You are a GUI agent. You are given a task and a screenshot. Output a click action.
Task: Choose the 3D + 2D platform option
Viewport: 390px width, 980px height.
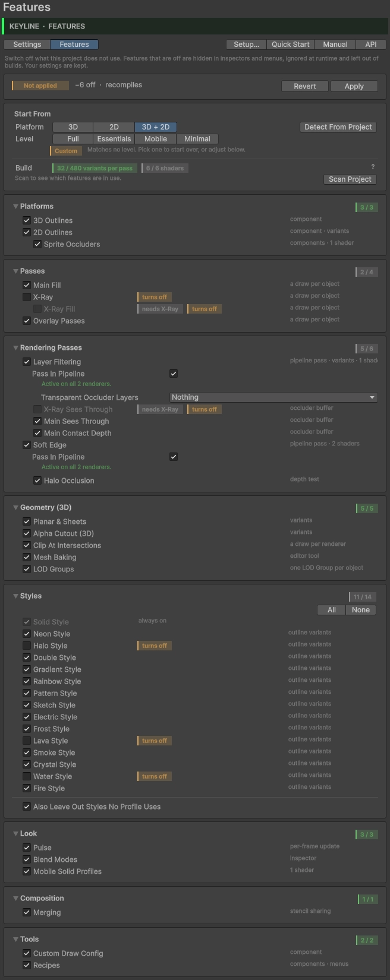(x=156, y=127)
